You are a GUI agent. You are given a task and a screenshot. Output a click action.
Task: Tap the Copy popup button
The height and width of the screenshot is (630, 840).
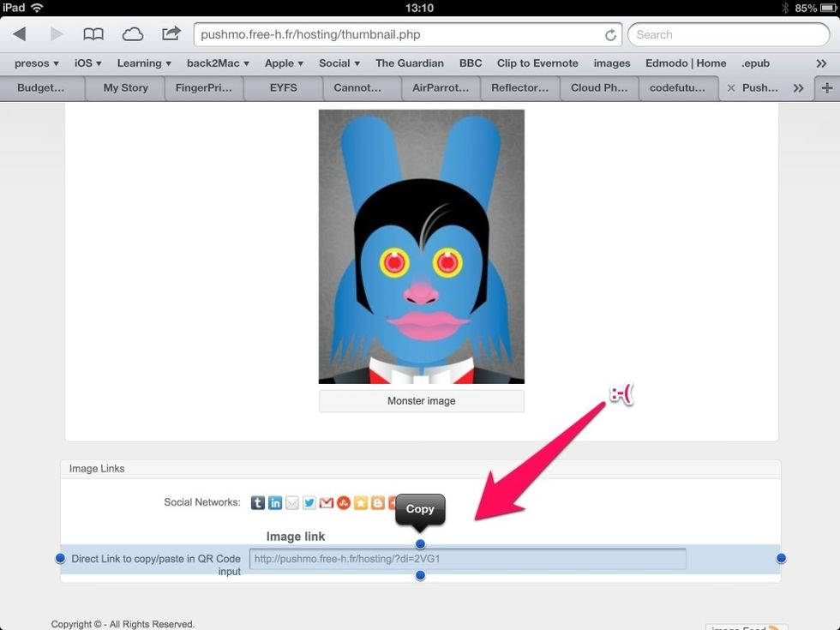pyautogui.click(x=420, y=509)
